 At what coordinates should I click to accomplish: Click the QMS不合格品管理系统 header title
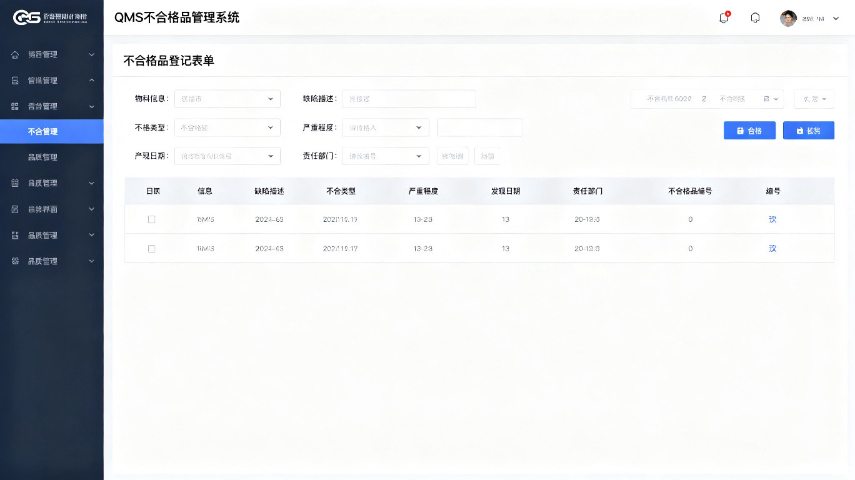(177, 17)
